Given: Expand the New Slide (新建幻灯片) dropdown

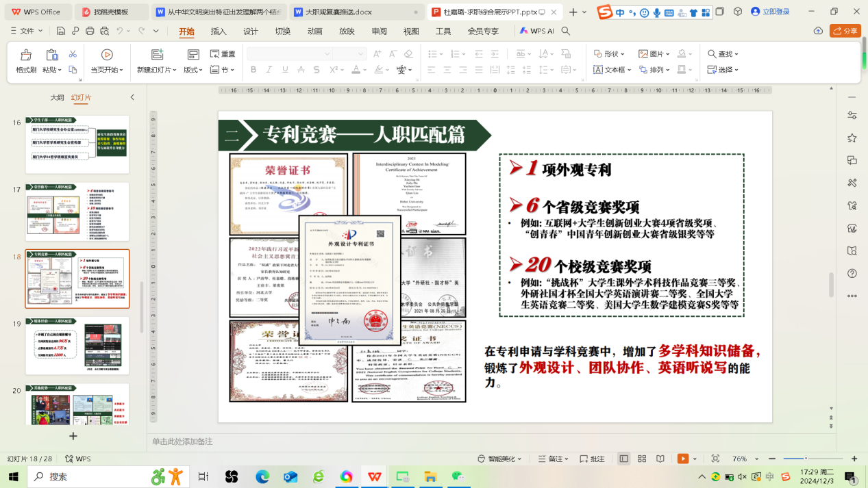Looking at the screenshot, I should coord(157,70).
